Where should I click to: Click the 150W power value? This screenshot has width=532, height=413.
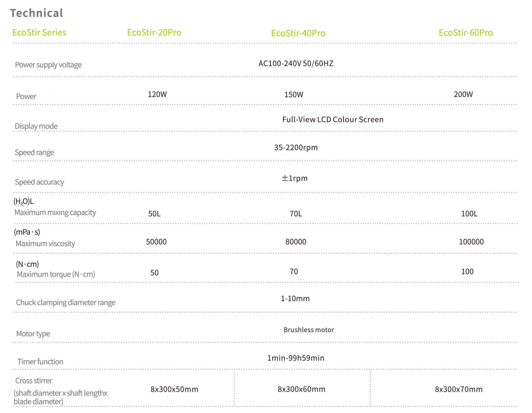click(294, 95)
